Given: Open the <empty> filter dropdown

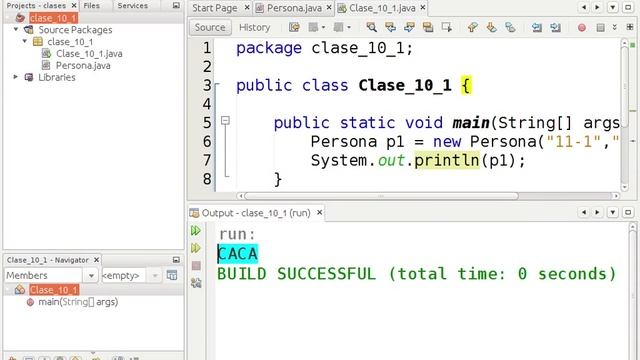Looking at the screenshot, I should click(x=155, y=276).
